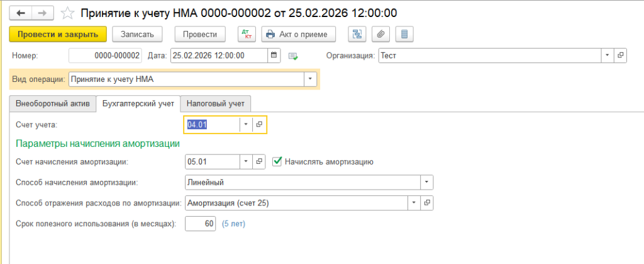The image size is (644, 264).
Task: Click the Организация field with Тест
Action: click(x=490, y=55)
